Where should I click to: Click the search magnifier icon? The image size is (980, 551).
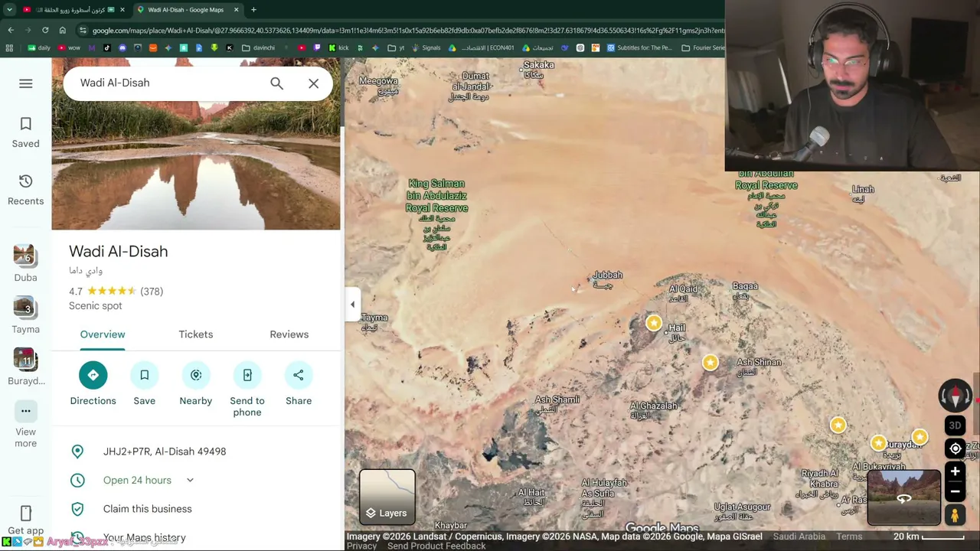[x=276, y=83]
